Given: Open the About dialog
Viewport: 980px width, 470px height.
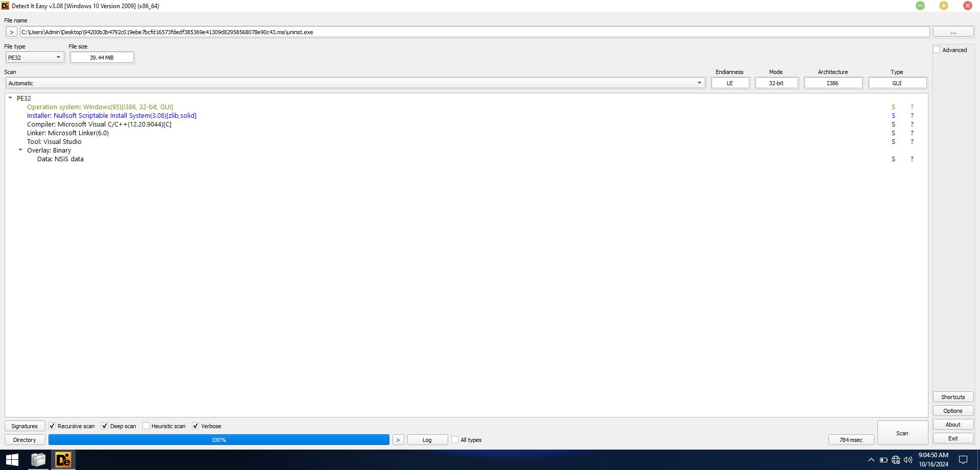Looking at the screenshot, I should point(953,425).
